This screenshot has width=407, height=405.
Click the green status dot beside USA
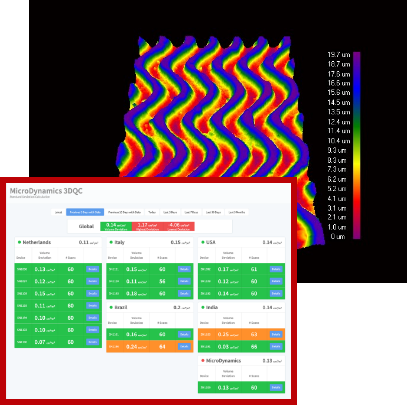[203, 242]
